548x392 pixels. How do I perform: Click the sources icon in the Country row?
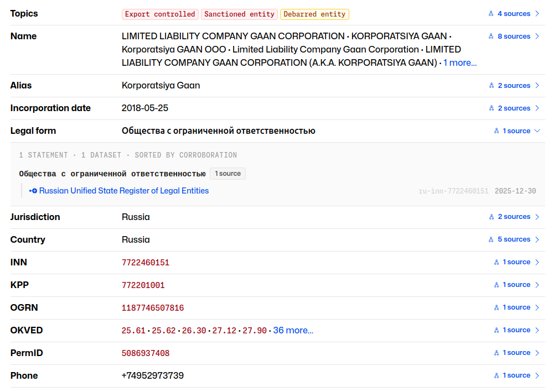click(491, 239)
